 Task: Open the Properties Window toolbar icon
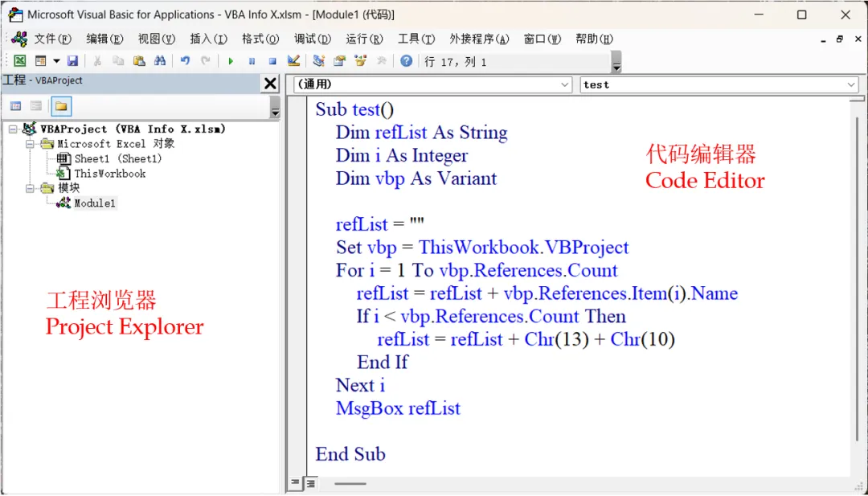tap(339, 61)
